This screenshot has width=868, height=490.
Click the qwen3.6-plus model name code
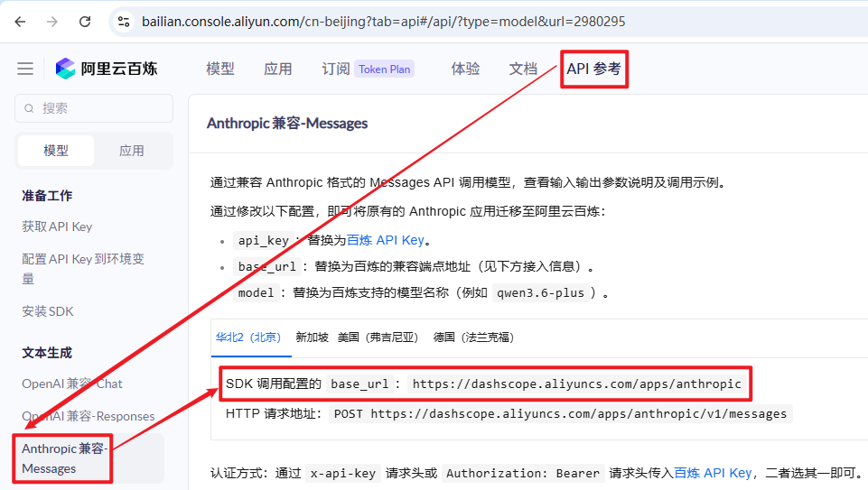[x=540, y=293]
